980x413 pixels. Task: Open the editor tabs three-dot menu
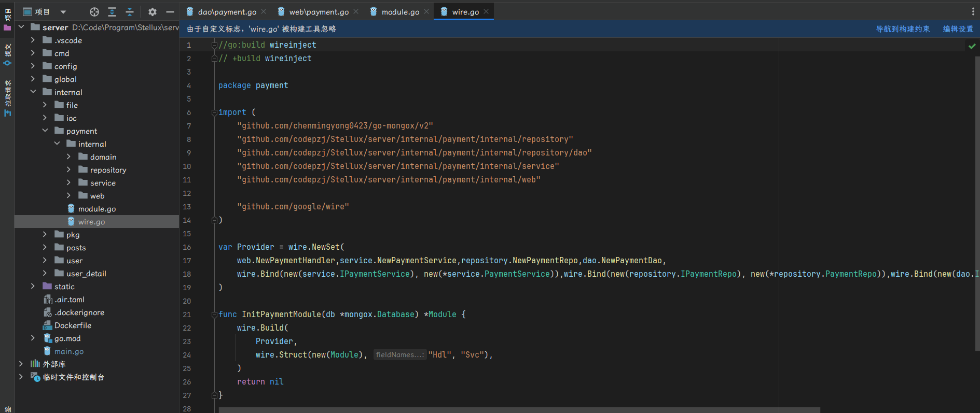click(973, 11)
